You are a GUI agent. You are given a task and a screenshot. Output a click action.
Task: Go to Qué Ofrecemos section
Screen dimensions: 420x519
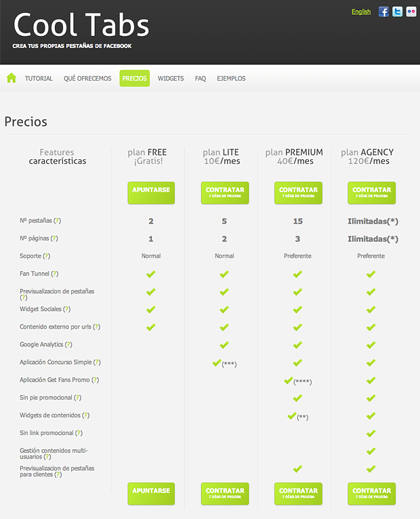click(87, 79)
